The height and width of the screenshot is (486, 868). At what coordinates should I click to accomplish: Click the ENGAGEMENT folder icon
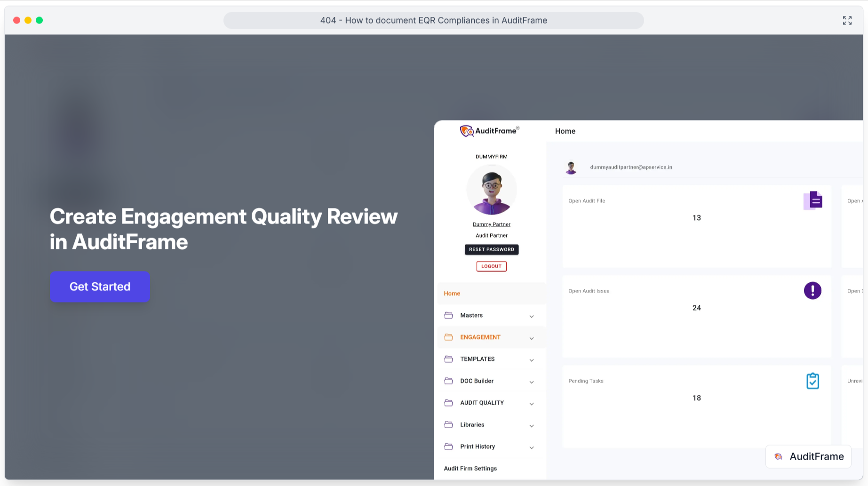tap(448, 337)
